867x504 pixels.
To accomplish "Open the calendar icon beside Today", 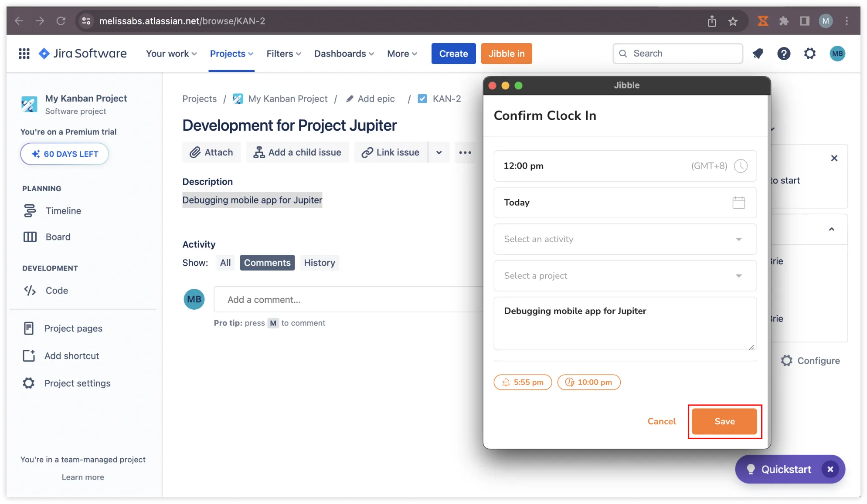I will (x=738, y=203).
